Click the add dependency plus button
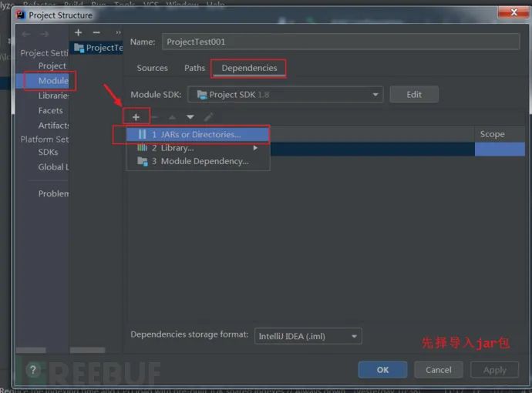Image resolution: width=532 pixels, height=393 pixels. click(136, 117)
